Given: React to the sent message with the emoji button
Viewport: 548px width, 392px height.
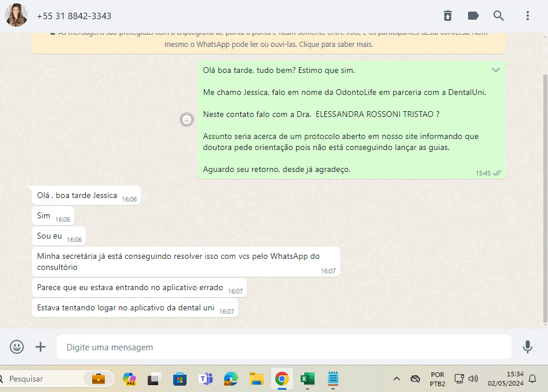Looking at the screenshot, I should coord(187,120).
